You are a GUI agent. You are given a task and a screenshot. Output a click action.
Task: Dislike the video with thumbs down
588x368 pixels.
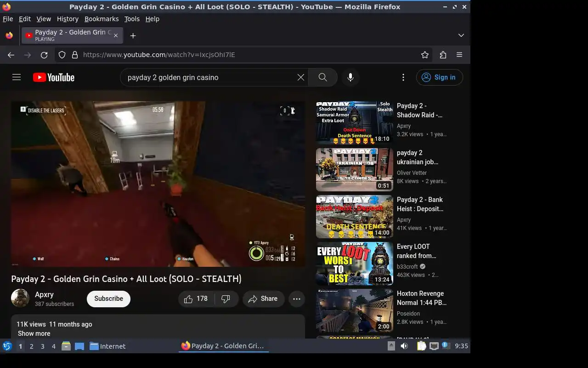pos(226,299)
